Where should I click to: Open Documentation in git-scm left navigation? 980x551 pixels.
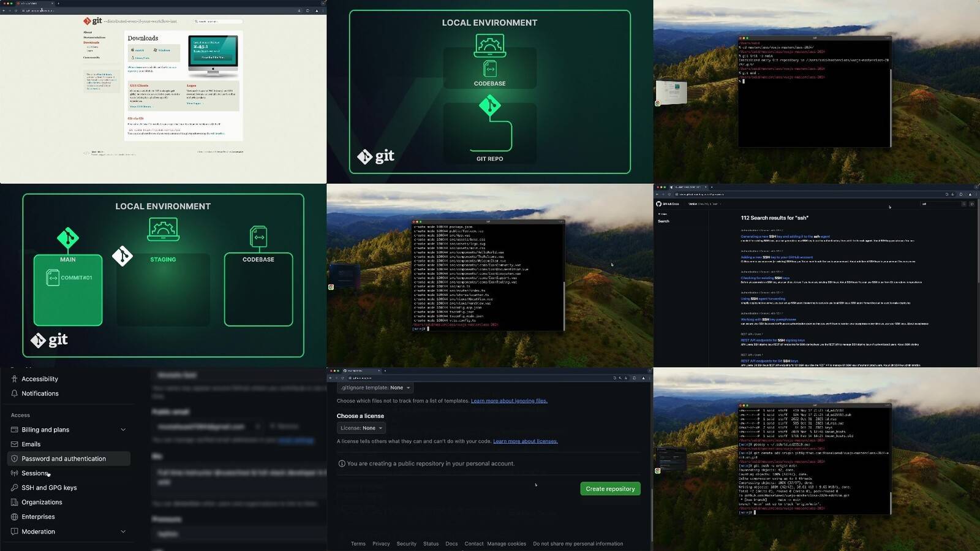[94, 37]
